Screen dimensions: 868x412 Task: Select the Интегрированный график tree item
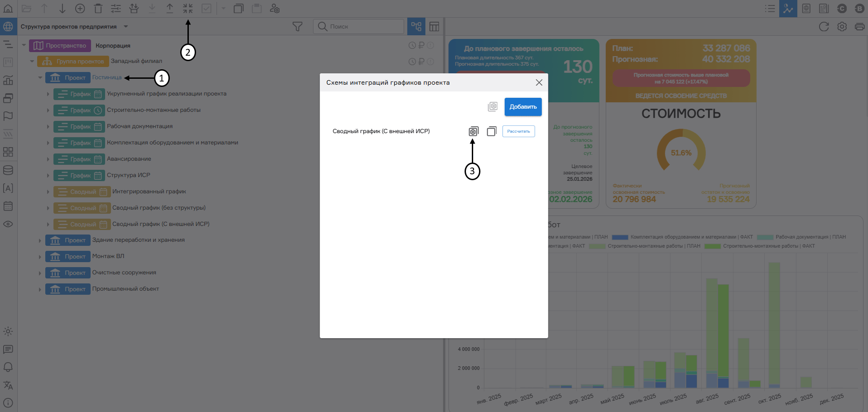[x=149, y=192]
